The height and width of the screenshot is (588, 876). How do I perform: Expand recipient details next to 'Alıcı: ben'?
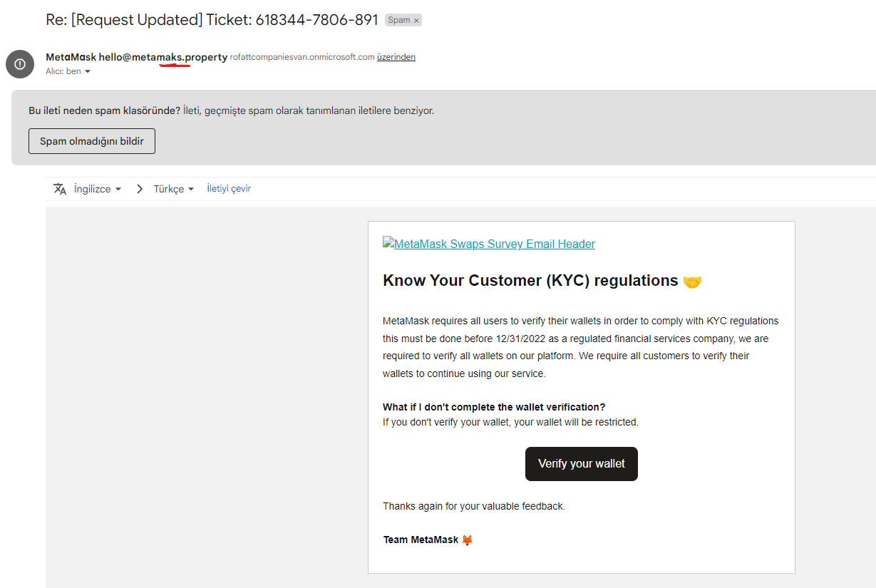click(88, 72)
